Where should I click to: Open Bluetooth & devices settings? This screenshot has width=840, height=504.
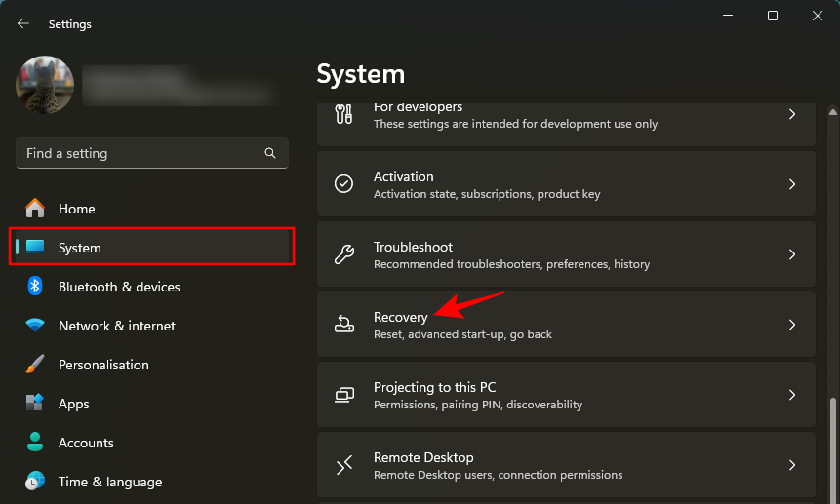(119, 287)
